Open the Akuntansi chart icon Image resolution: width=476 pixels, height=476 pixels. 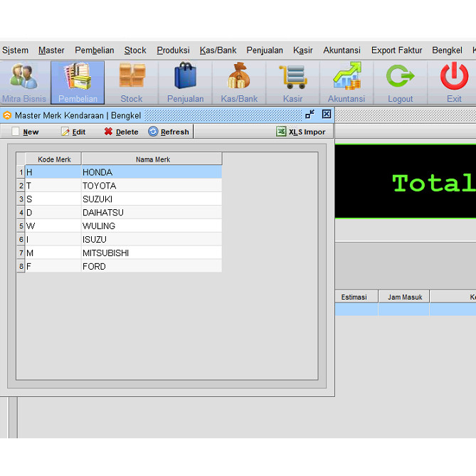tap(347, 83)
